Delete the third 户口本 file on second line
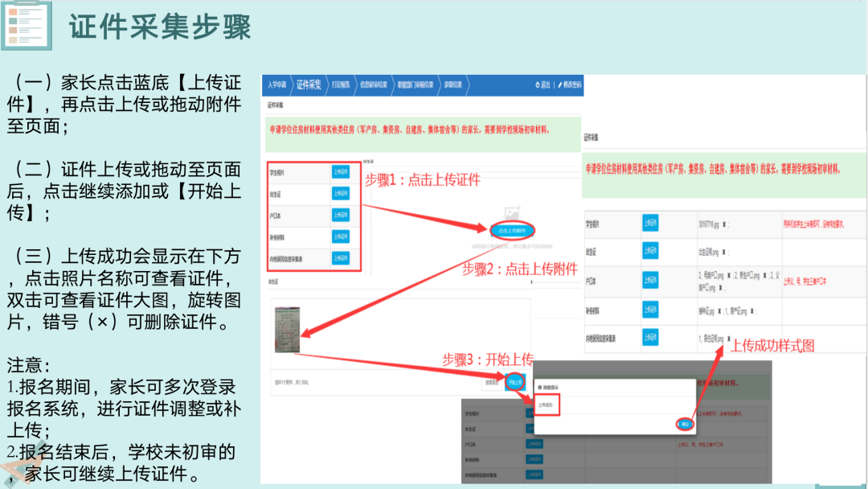 [x=720, y=288]
